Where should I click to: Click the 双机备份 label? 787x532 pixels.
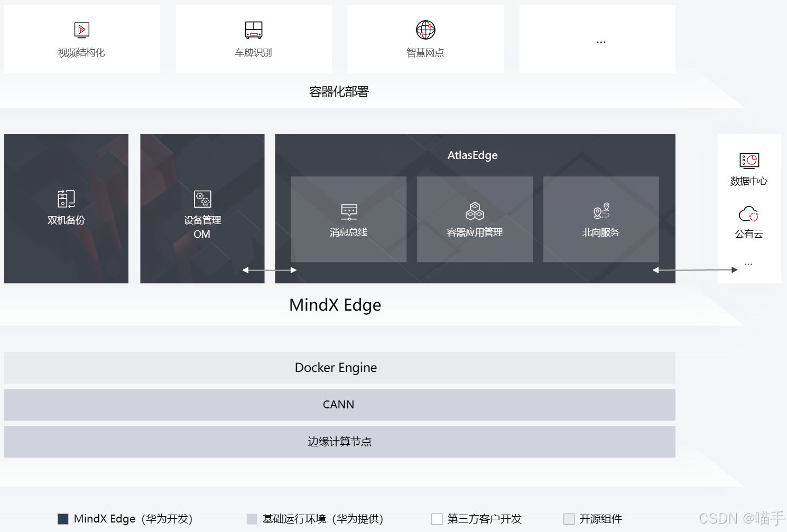tap(66, 220)
